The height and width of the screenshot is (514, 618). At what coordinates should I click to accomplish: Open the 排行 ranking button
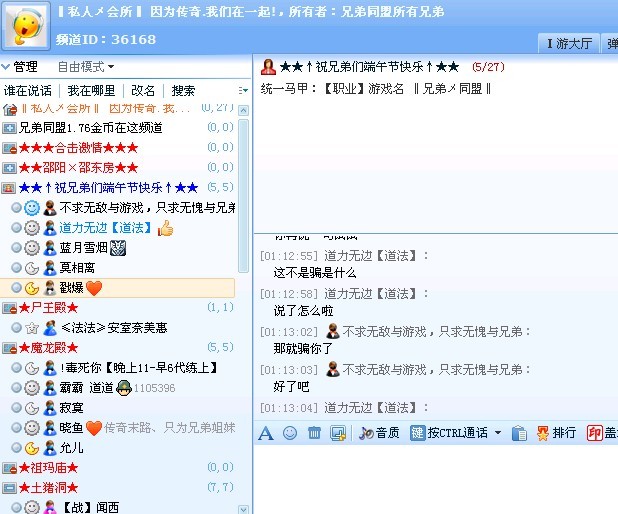556,433
